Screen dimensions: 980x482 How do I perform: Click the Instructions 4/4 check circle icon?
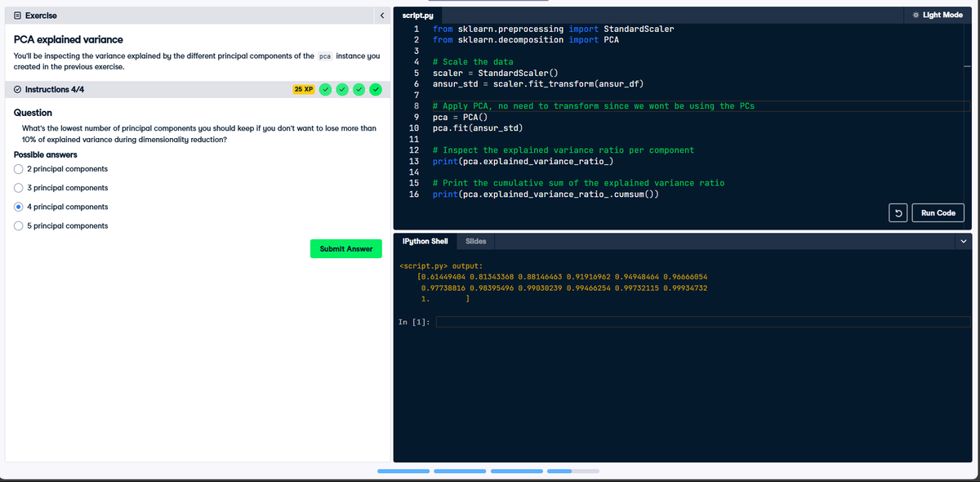[x=19, y=89]
